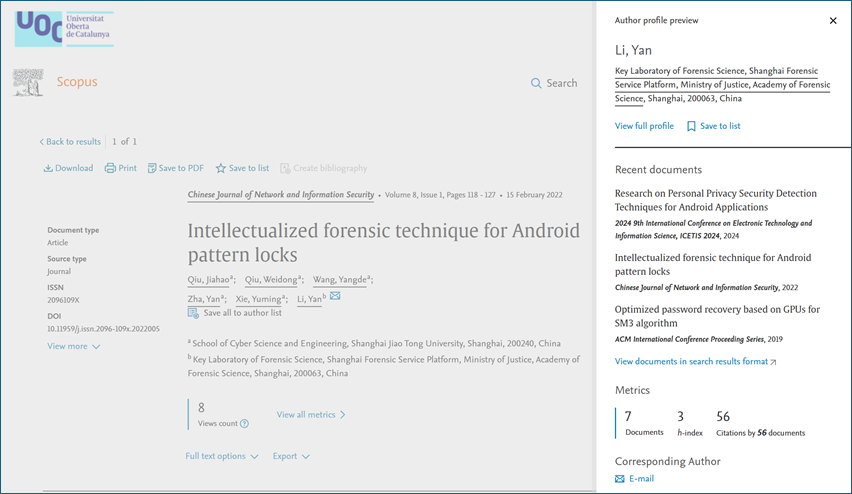Click the bookmark Save to list icon in panel
Screen dimensions: 852x494
point(691,126)
